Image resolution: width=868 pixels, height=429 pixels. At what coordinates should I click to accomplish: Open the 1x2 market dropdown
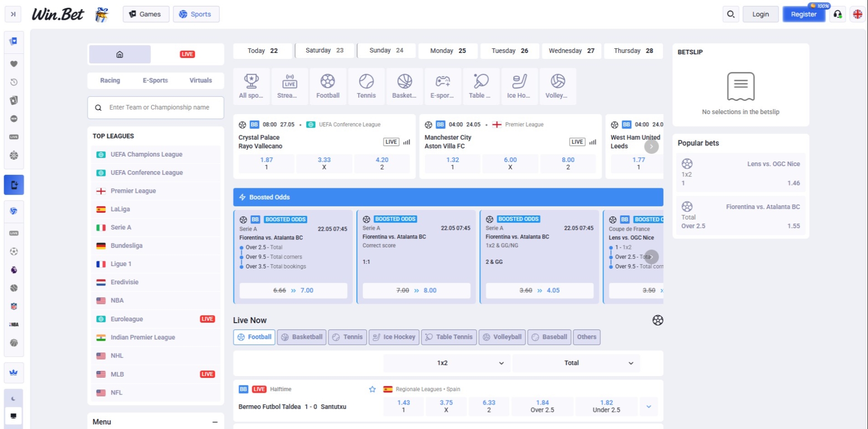point(447,363)
